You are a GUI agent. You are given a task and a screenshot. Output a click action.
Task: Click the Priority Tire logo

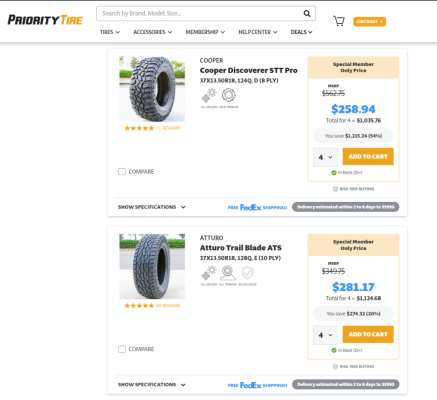coord(45,20)
